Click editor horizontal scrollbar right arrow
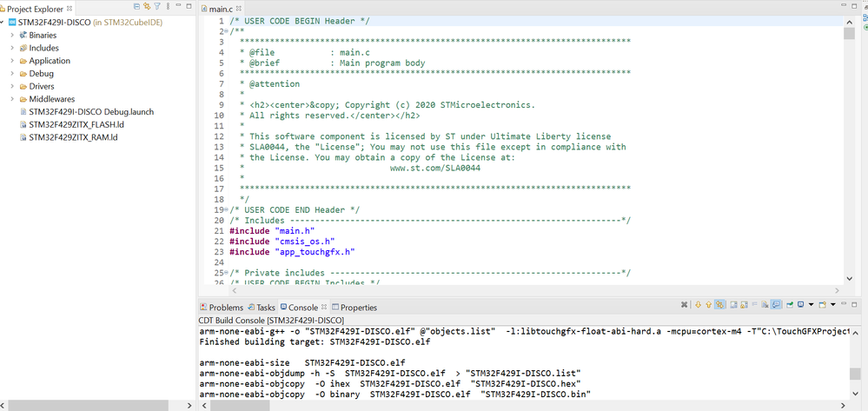Screen dimensions: 868x411 click(837, 290)
